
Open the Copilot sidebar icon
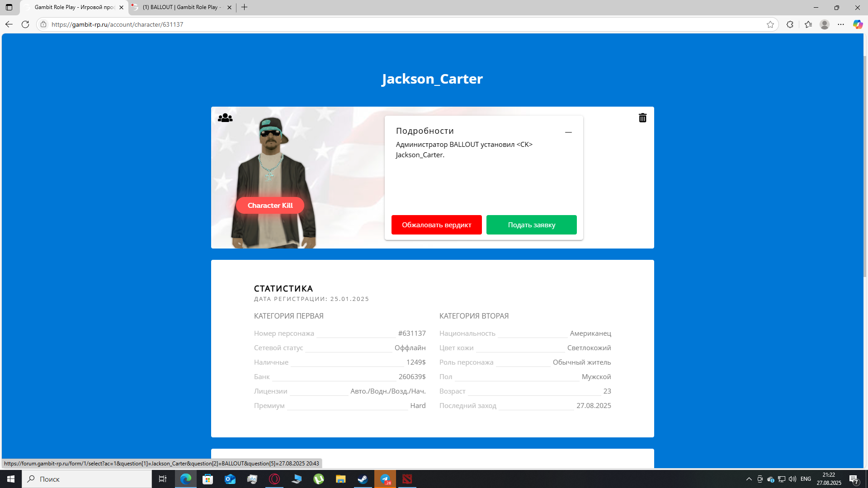(x=858, y=24)
